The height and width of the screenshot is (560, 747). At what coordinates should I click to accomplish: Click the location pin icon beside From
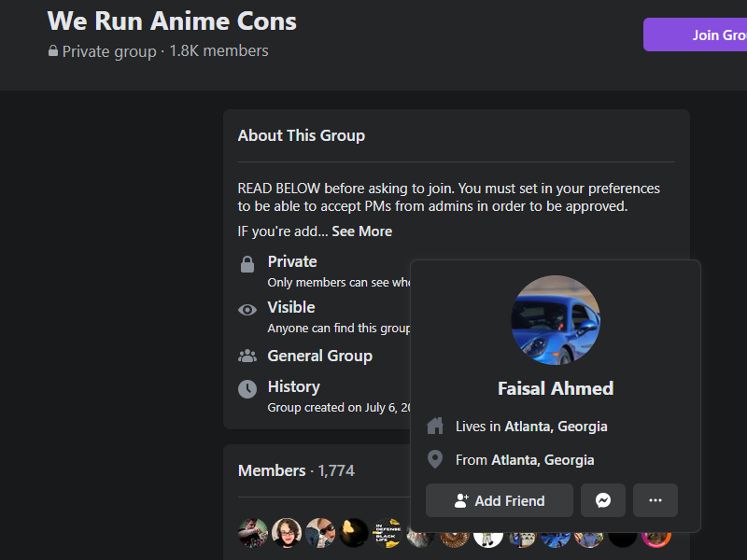pyautogui.click(x=435, y=459)
